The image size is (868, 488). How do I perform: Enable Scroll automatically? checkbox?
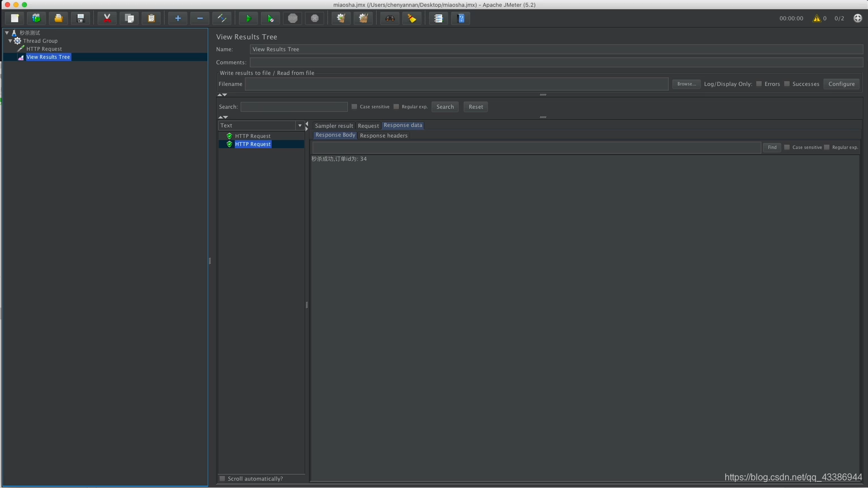222,478
